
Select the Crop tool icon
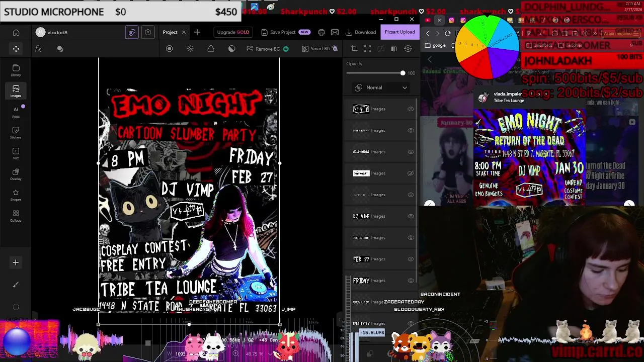click(x=354, y=49)
